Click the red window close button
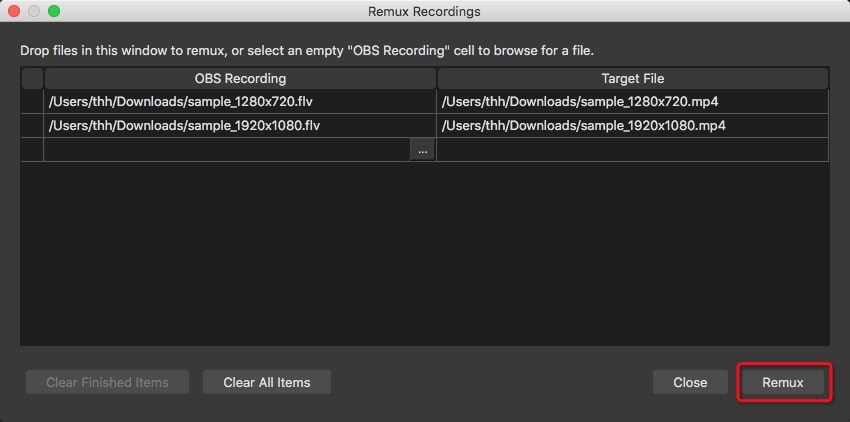850x422 pixels. 14,11
